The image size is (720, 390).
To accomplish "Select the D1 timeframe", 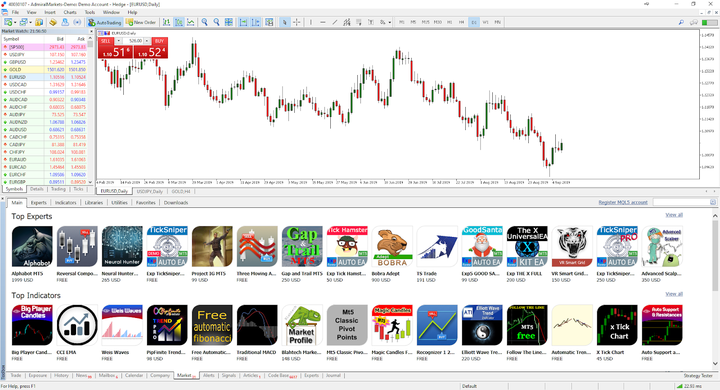I will pos(474,22).
